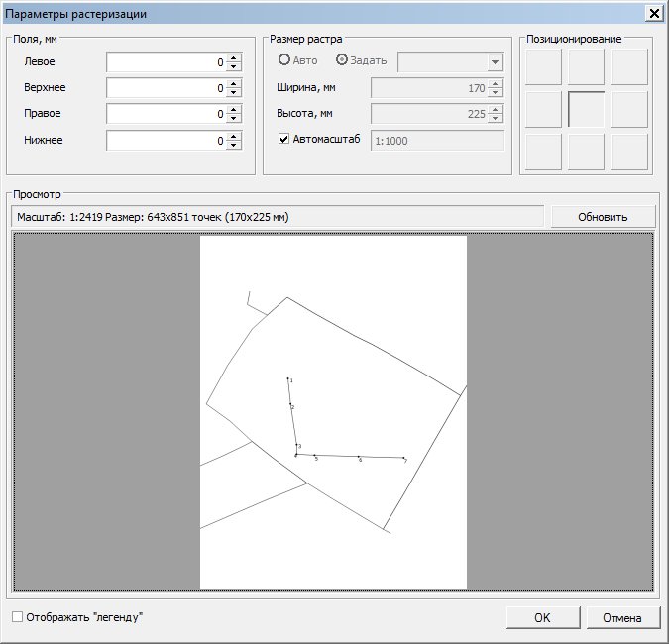
Task: Select the Авто radio button
Action: (x=284, y=60)
